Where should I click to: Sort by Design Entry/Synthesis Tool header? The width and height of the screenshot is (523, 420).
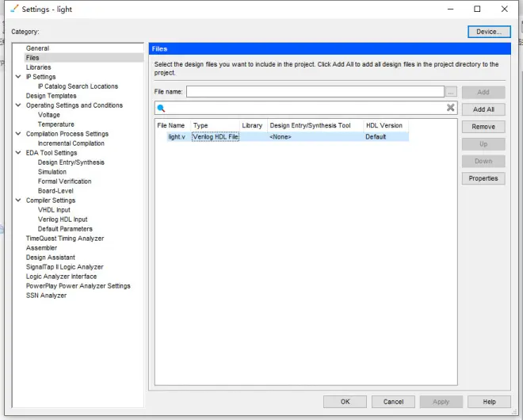pyautogui.click(x=315, y=125)
